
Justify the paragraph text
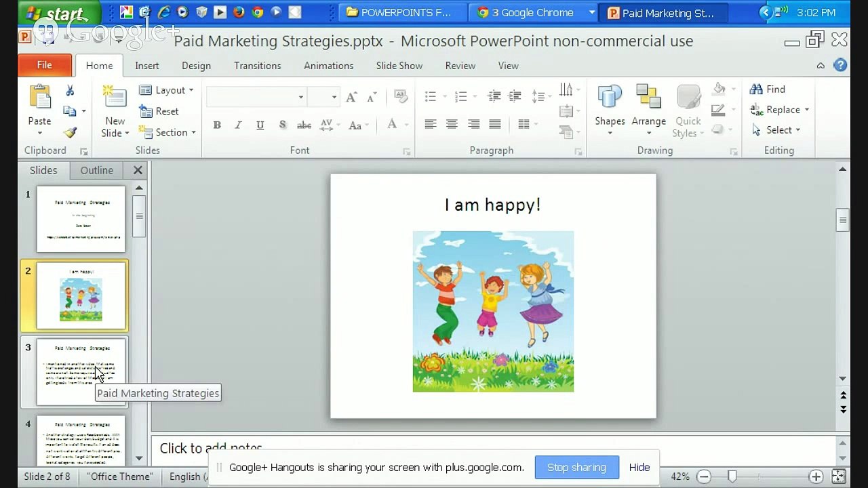495,124
